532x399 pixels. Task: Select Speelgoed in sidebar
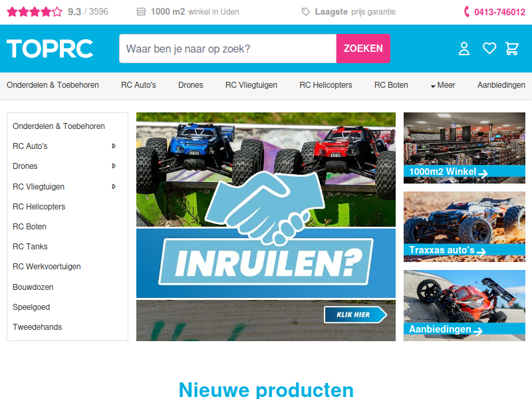tap(31, 307)
